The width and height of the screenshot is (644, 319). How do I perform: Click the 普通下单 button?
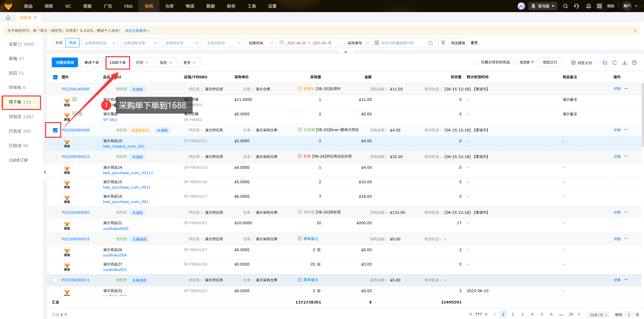coord(92,63)
